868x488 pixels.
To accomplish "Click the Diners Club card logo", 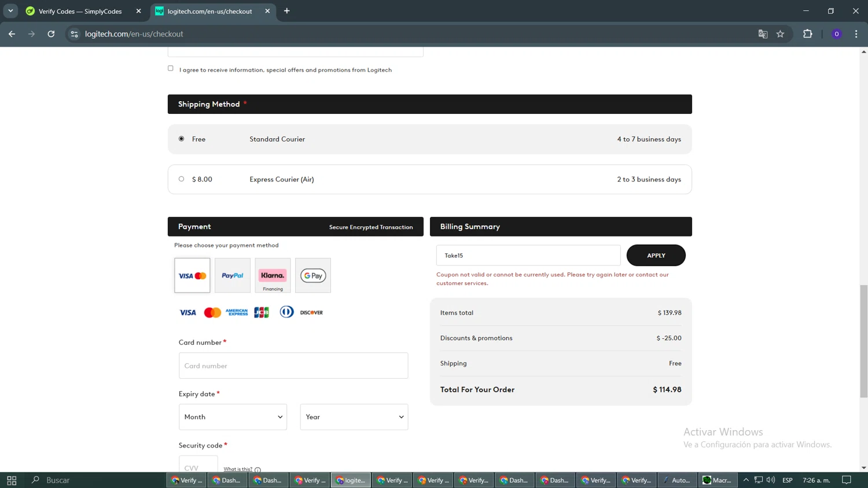I will point(286,312).
